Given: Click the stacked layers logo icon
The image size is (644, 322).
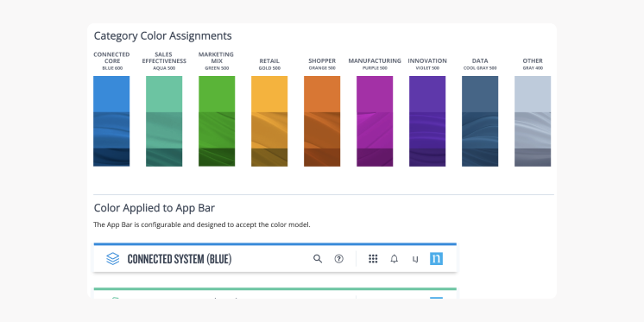Looking at the screenshot, I should pyautogui.click(x=112, y=259).
